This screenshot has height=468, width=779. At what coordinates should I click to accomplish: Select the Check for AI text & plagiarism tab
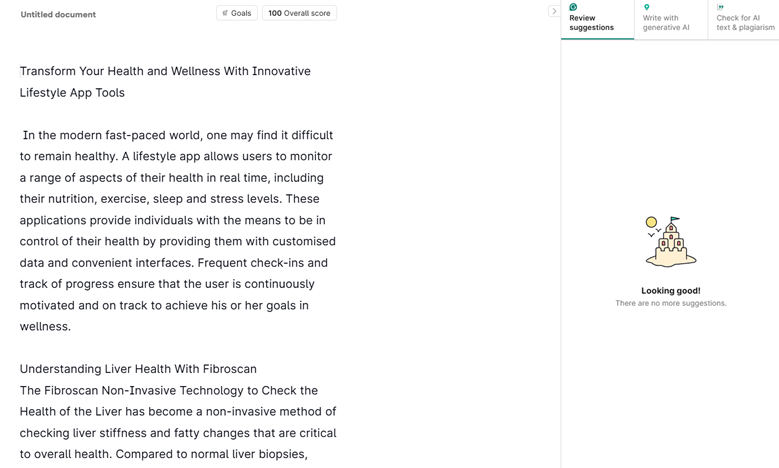(x=744, y=22)
